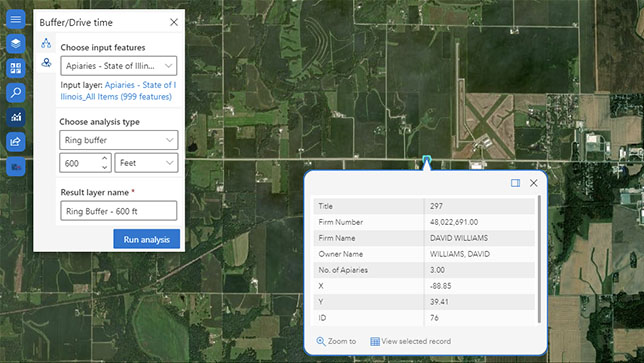Close the Buffer/Drive time panel
The width and height of the screenshot is (644, 363).
174,22
